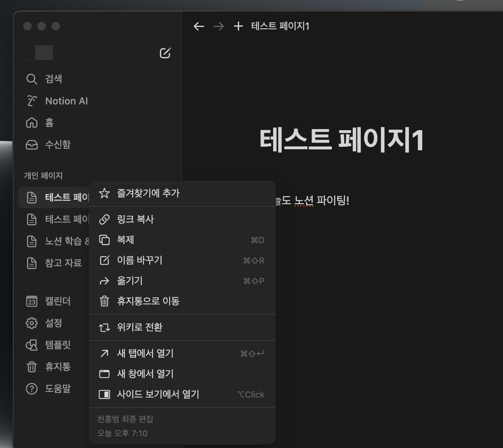Open the 참고 자료 page
Image resolution: width=503 pixels, height=448 pixels.
point(54,263)
